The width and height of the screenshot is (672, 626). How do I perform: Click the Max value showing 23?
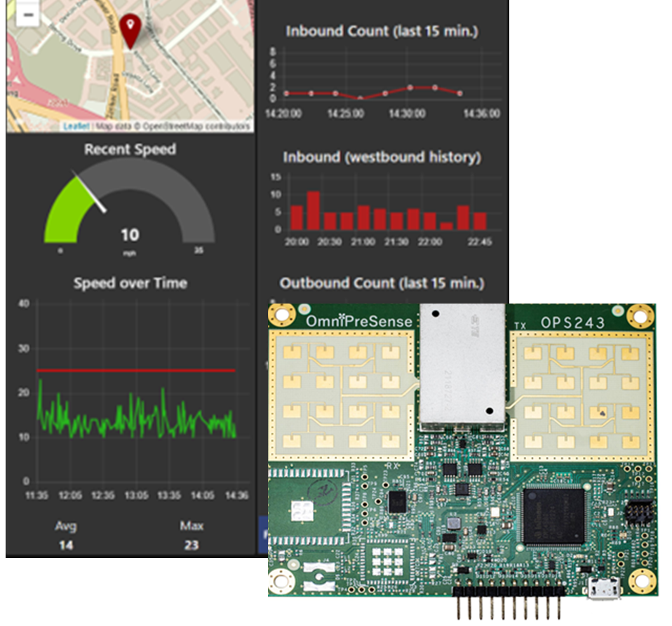pyautogui.click(x=193, y=543)
